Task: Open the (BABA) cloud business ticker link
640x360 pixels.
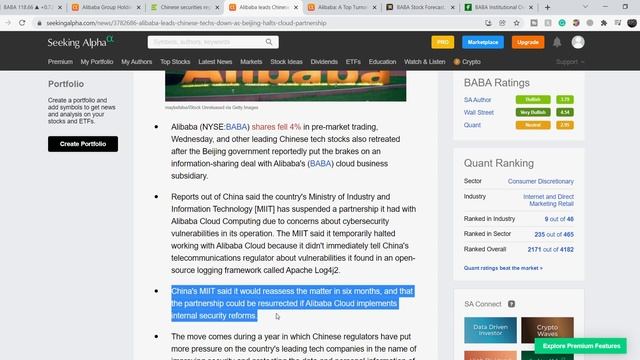Action: 320,164
